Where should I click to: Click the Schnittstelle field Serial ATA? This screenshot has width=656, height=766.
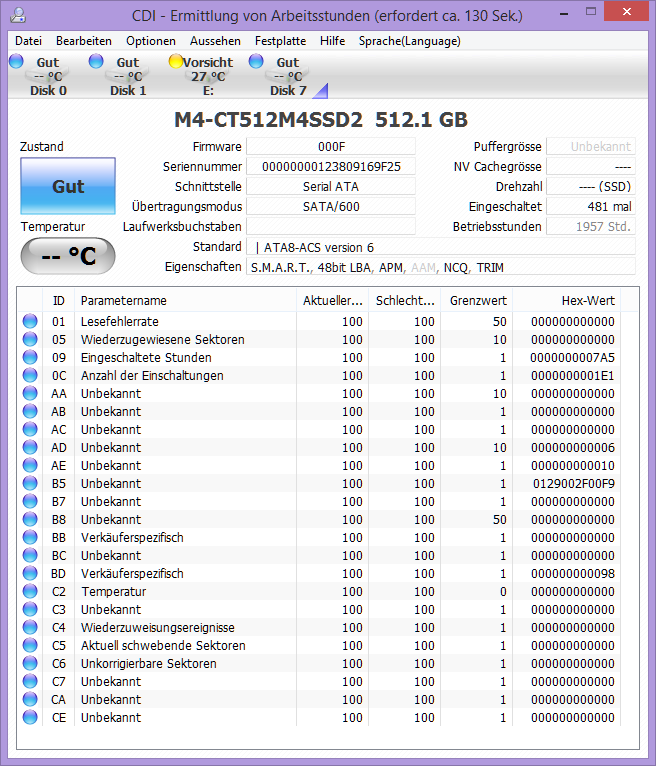tap(331, 187)
